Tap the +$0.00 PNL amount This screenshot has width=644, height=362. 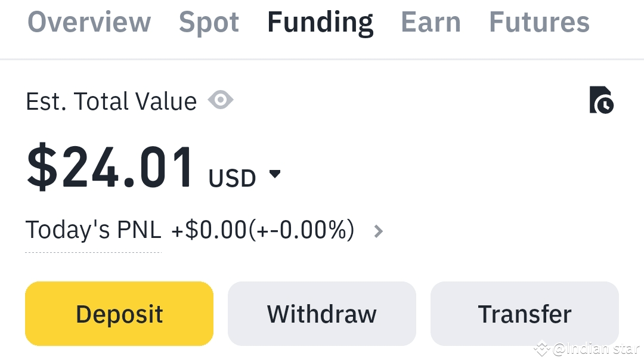(x=209, y=230)
